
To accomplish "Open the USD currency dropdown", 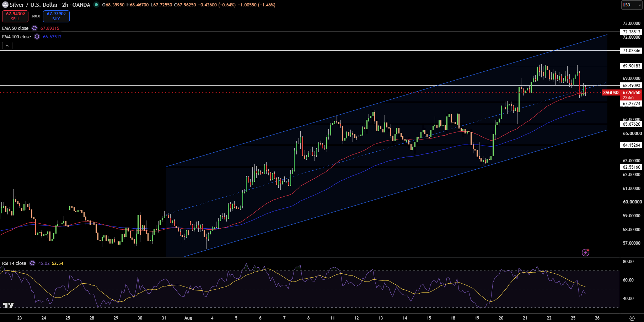I will (632, 5).
